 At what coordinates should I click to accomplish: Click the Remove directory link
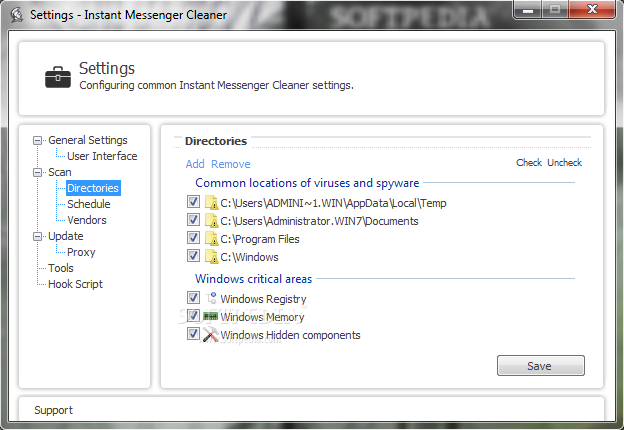pyautogui.click(x=231, y=164)
